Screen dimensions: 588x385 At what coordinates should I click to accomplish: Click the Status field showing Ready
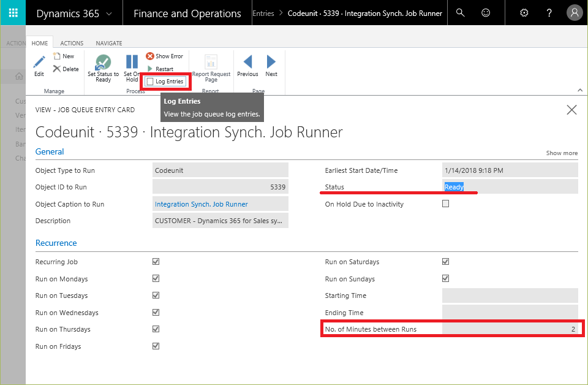[510, 187]
